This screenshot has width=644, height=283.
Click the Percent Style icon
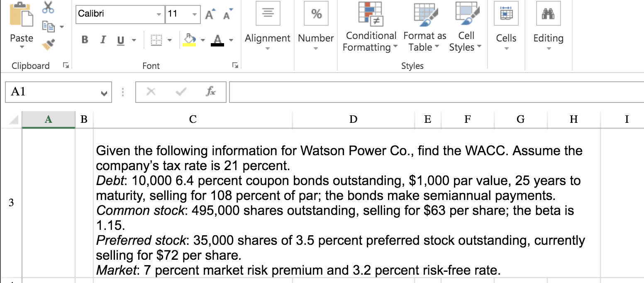click(x=315, y=14)
